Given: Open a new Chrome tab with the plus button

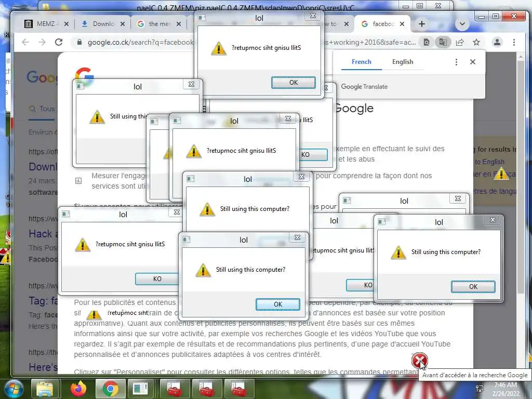Looking at the screenshot, I should click(422, 24).
